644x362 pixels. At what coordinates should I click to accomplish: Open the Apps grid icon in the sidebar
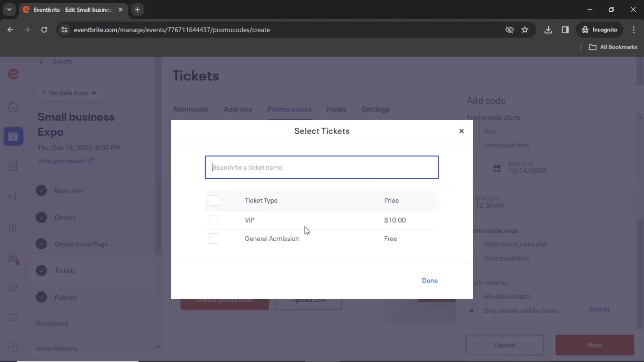pos(13,317)
